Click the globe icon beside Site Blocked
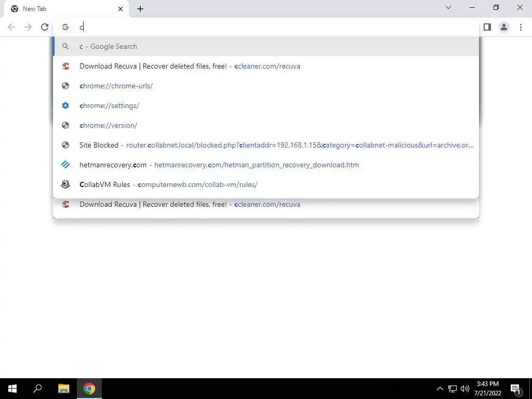Screen dimensions: 532x399 [x=65, y=145]
